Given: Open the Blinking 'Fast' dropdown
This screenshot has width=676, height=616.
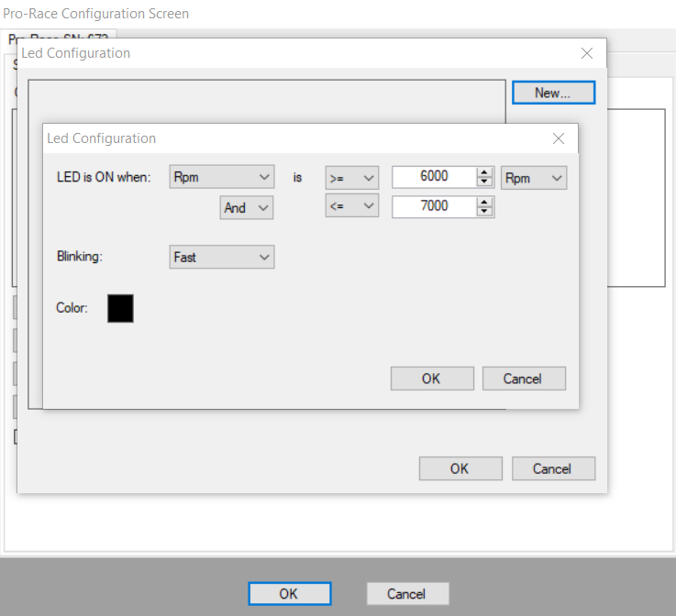Looking at the screenshot, I should click(222, 258).
